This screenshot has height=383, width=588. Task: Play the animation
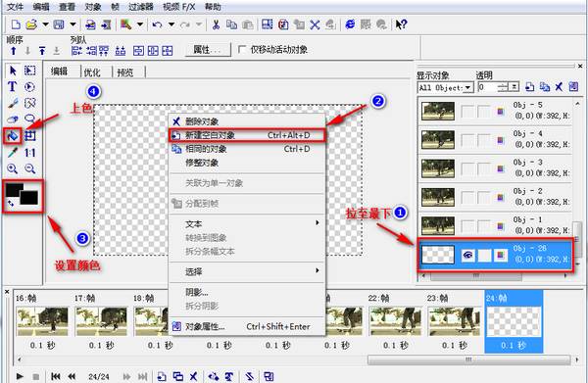(20, 376)
